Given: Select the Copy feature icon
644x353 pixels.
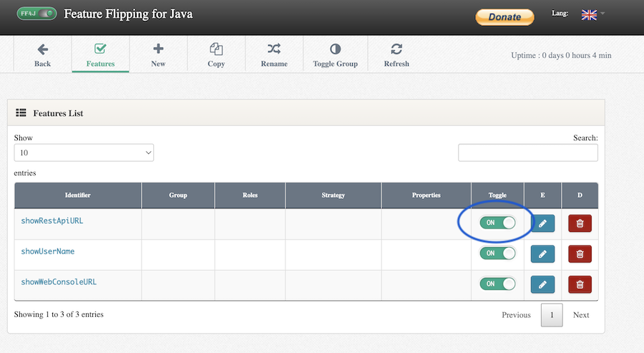Looking at the screenshot, I should coord(216,49).
